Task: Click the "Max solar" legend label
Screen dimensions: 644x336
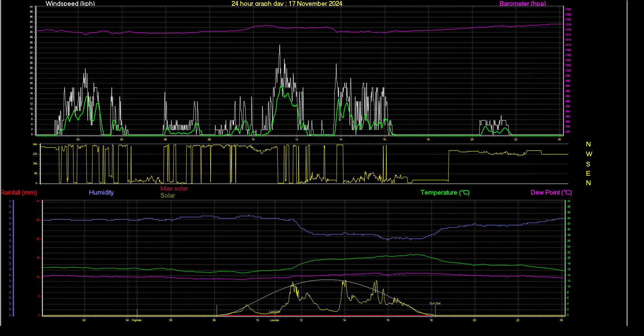Action: (174, 188)
